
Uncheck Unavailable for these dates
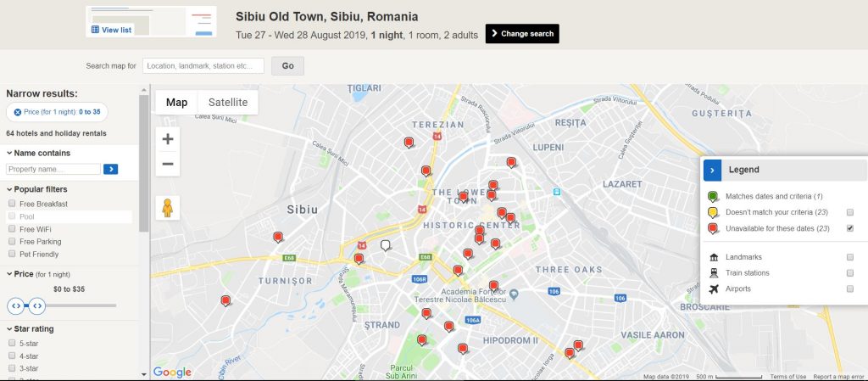point(849,229)
